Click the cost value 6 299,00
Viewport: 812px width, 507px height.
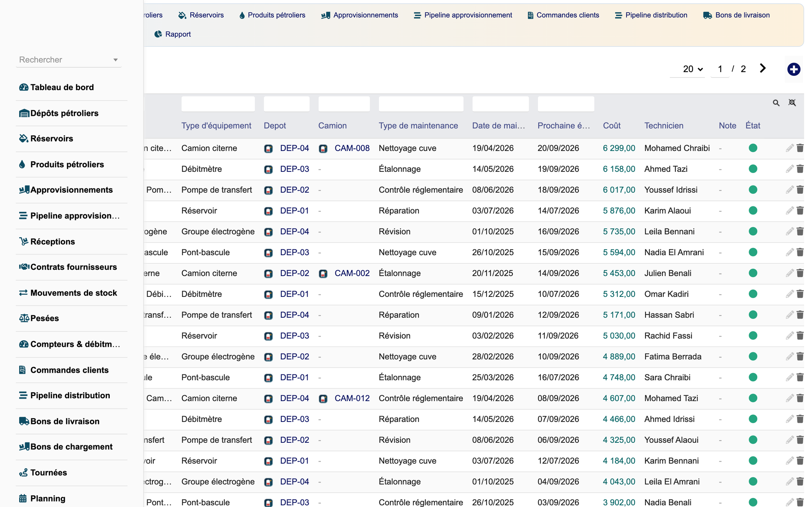[x=619, y=148]
